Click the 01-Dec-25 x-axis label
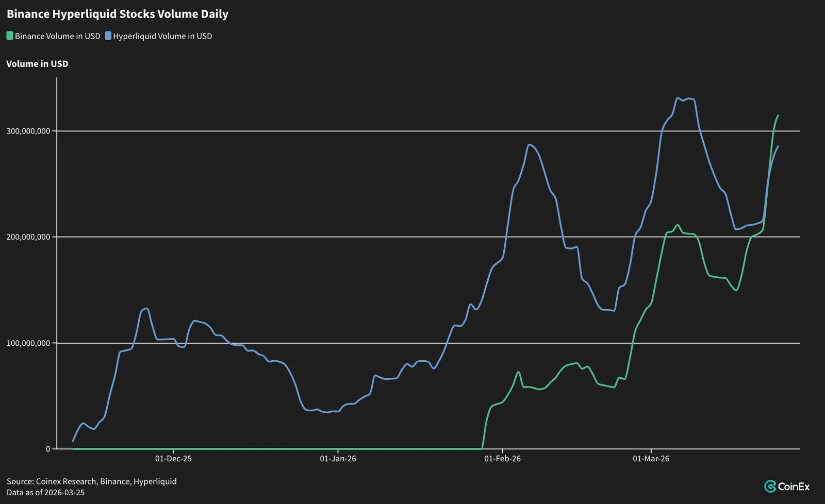 coord(173,459)
